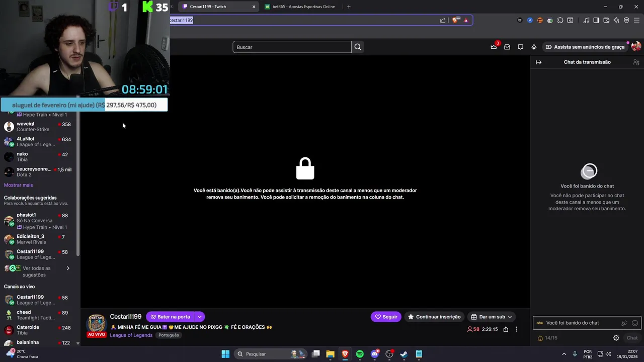
Task: Click Brave Shields lion icon
Action: (455, 20)
